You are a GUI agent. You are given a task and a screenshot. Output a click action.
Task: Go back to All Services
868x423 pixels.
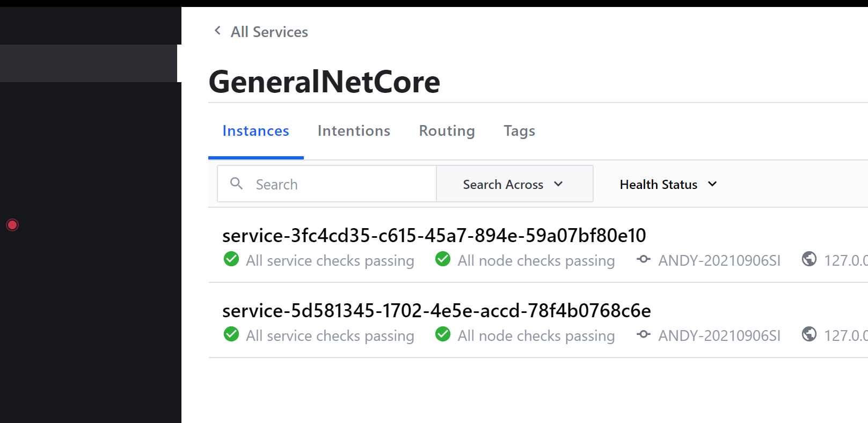269,32
